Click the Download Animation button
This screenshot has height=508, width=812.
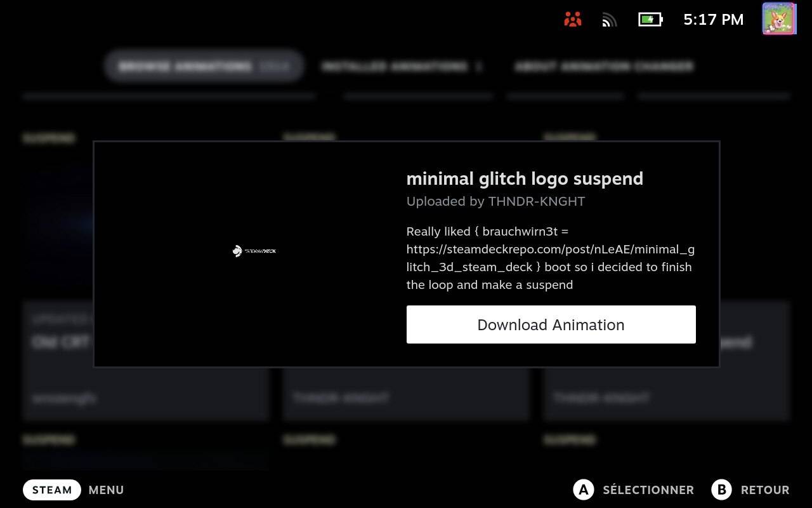(x=551, y=324)
